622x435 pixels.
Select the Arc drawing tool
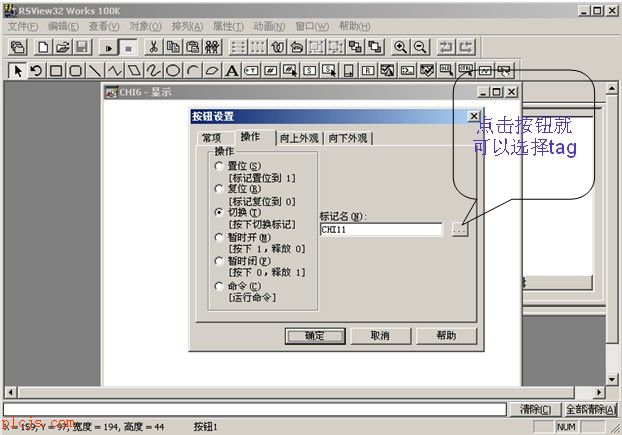pos(192,71)
